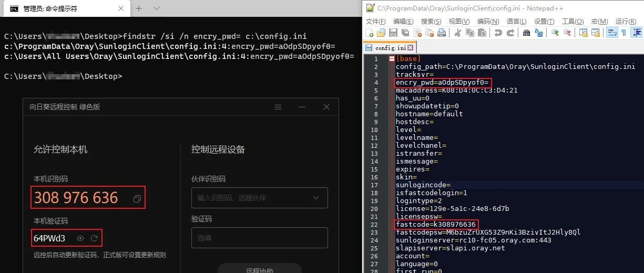Click the fastcode=k308976636 line
This screenshot has height=273, width=644.
(436, 225)
